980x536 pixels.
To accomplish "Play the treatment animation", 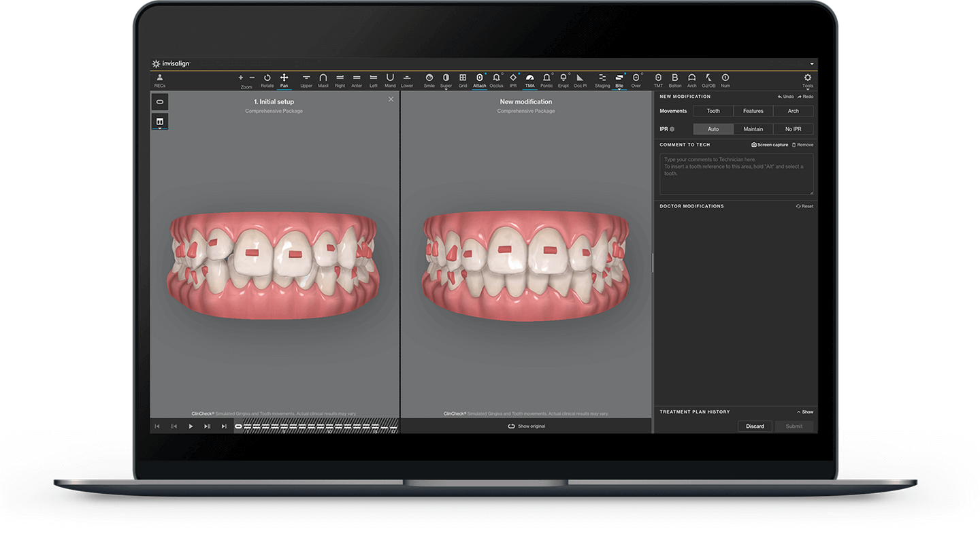I will (191, 426).
